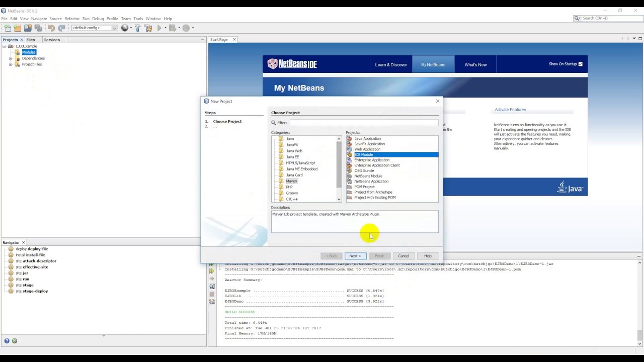Click the New Project toolbar icon
Viewport: 644px width, 362px height.
click(18, 28)
